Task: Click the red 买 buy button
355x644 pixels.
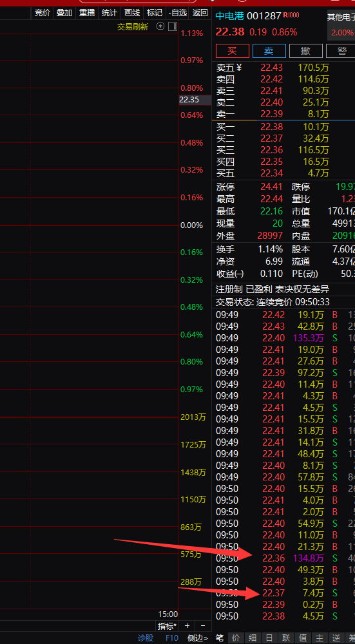Action: click(x=233, y=51)
